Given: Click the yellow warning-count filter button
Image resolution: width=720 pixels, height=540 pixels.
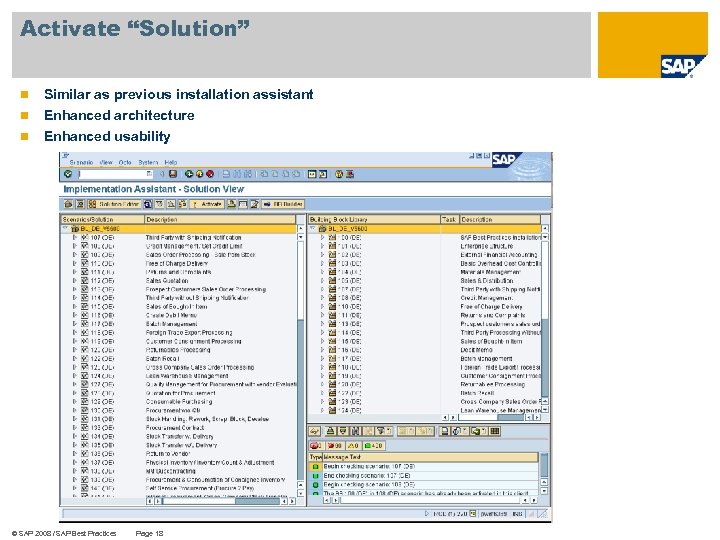Looking at the screenshot, I should point(353,445).
